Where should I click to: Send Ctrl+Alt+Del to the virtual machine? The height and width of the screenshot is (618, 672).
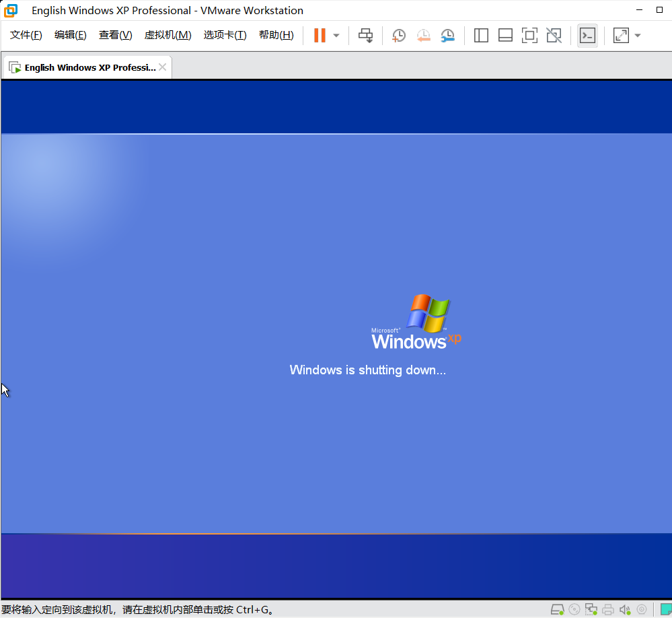[365, 35]
